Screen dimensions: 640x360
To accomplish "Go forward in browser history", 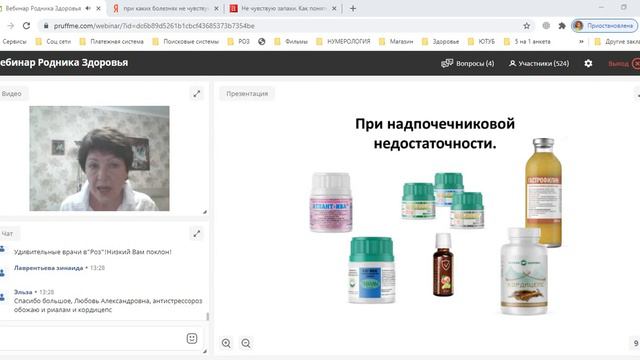I will [x=11, y=26].
